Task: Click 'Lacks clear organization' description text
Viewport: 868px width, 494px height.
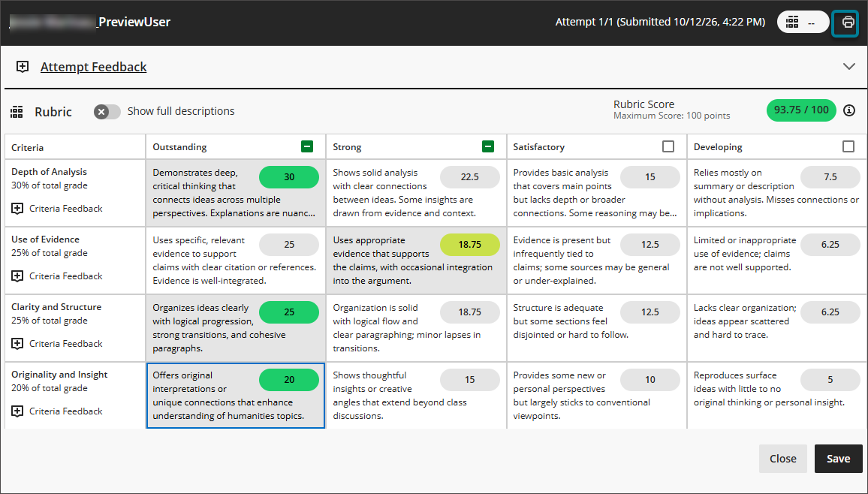Action: (745, 321)
